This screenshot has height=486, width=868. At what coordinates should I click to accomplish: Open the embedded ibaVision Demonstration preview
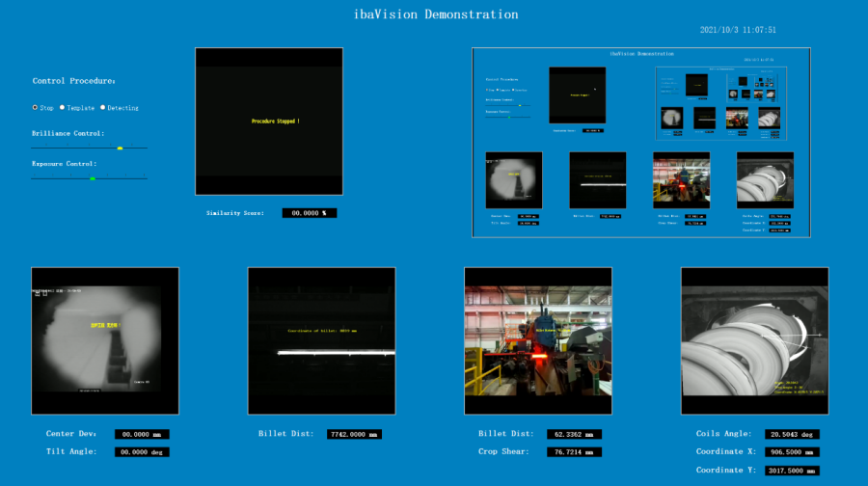coord(641,143)
